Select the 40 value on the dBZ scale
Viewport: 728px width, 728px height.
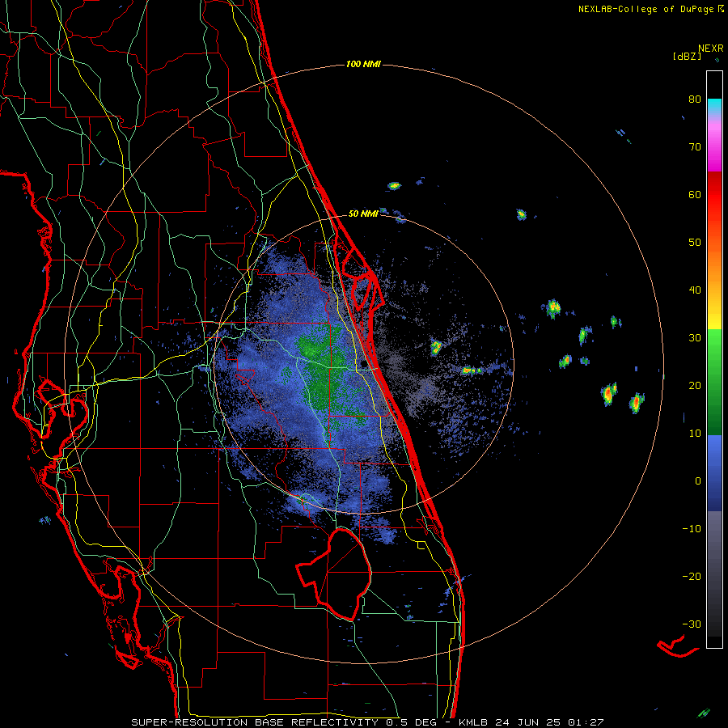(695, 290)
